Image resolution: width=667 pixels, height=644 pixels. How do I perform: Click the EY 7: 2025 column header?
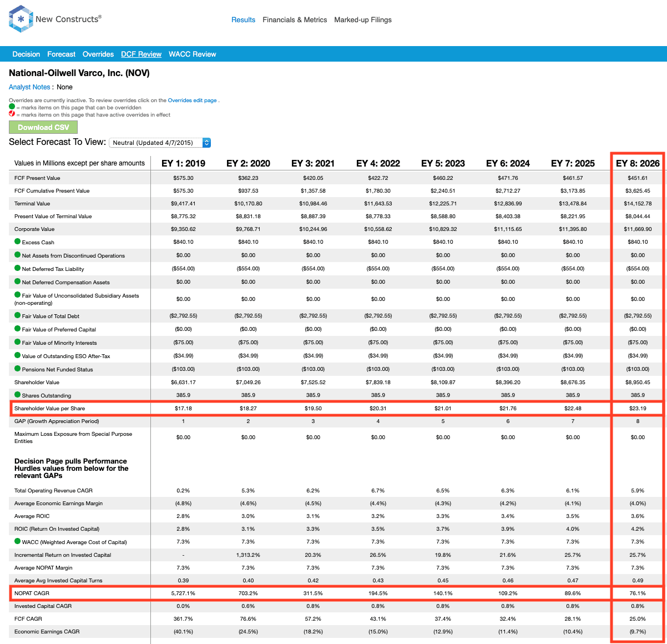573,163
